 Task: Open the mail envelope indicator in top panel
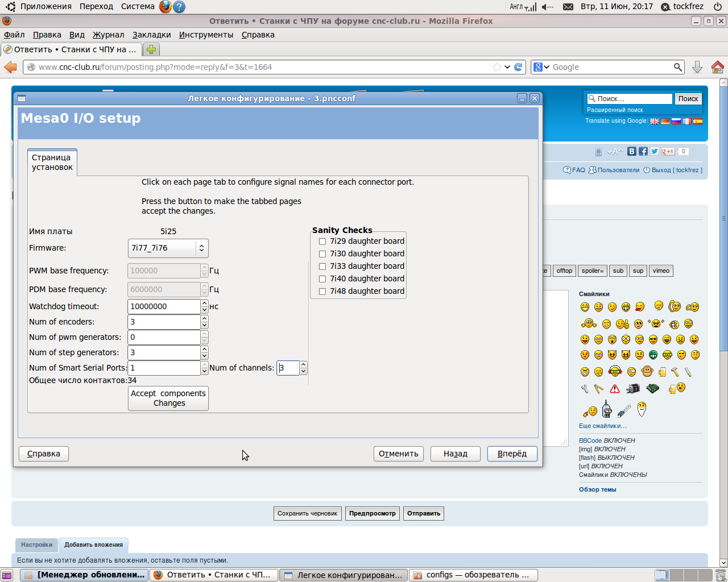click(x=568, y=7)
